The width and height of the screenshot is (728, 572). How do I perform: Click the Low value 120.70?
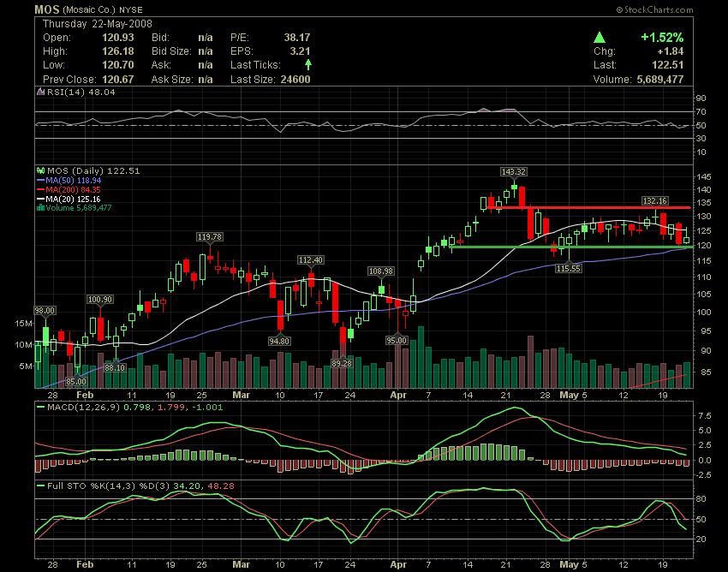click(x=118, y=65)
